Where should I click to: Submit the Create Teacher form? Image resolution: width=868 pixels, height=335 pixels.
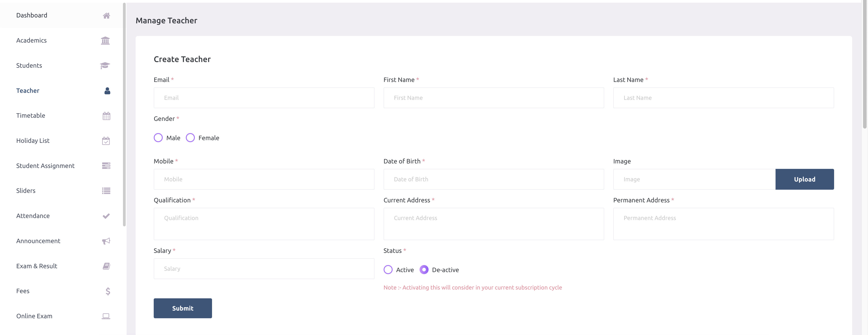[183, 308]
